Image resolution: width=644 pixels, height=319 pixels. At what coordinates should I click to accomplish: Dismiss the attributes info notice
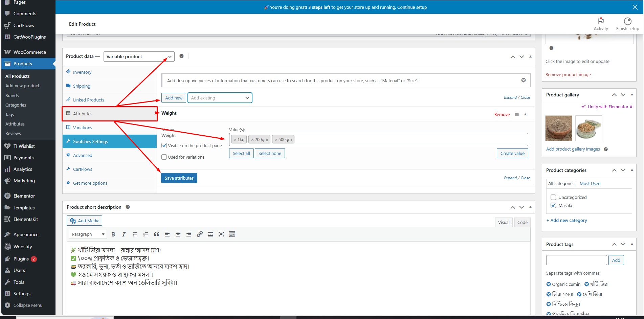pos(524,80)
